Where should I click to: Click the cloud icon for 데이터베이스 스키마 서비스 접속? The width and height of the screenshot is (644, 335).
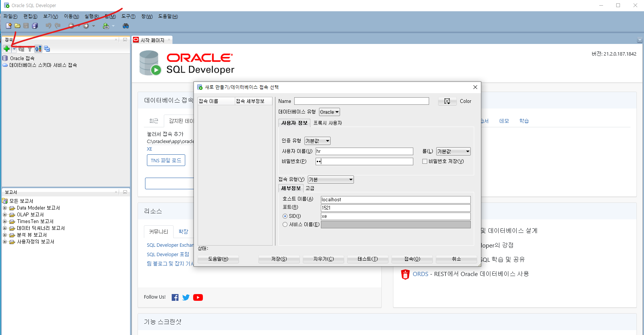5,65
